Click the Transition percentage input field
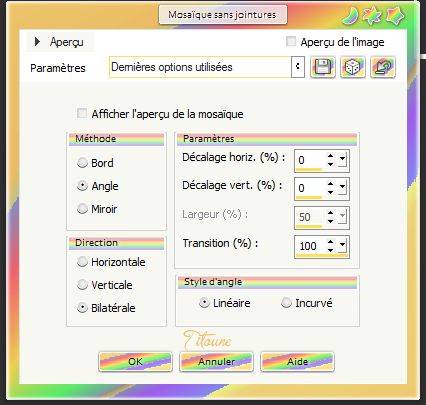The image size is (426, 405). pos(310,246)
